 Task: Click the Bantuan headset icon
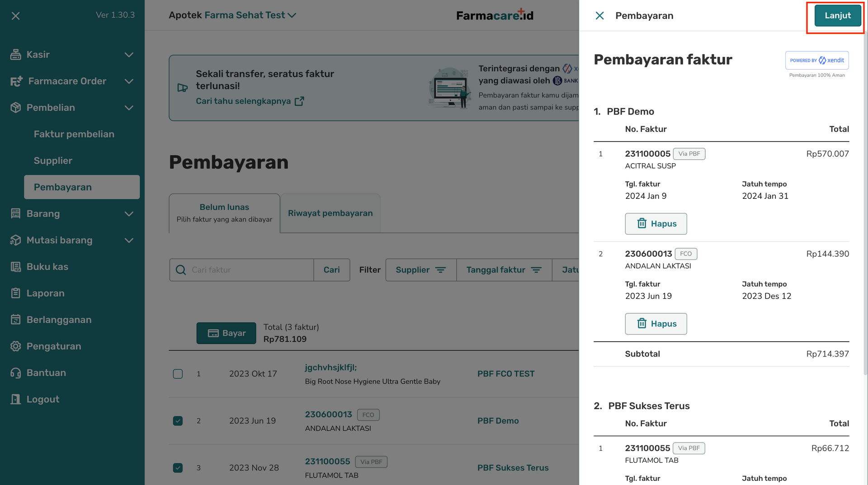[x=16, y=373]
